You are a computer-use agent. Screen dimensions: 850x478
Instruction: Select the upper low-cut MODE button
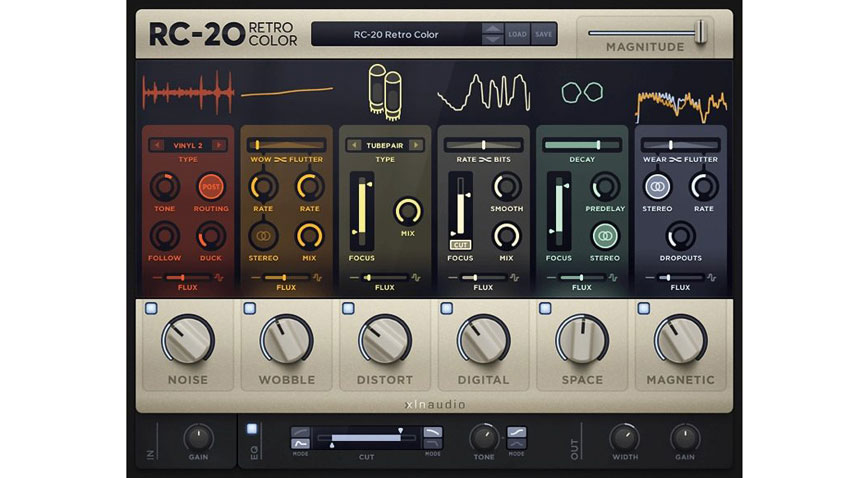300,432
